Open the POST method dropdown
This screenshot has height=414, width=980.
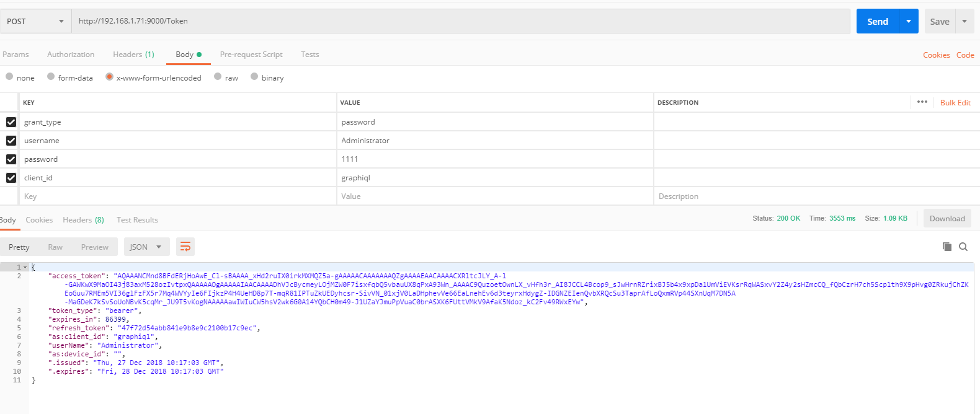click(x=35, y=21)
